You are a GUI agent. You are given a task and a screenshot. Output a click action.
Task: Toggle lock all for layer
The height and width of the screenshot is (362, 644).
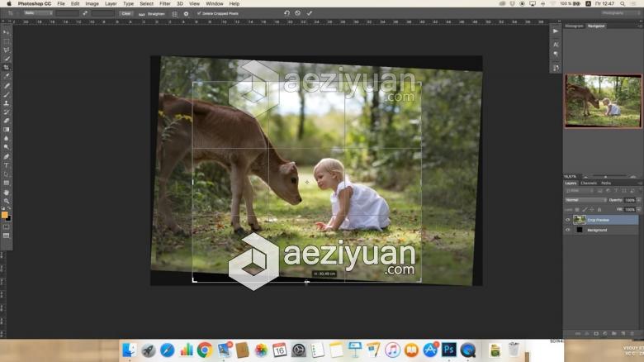coord(599,210)
